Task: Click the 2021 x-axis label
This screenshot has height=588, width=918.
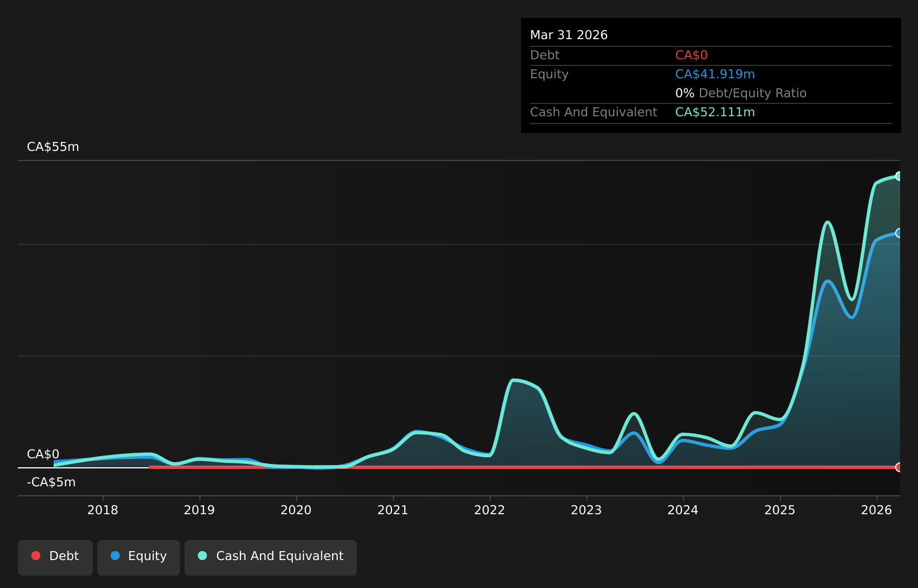Action: pyautogui.click(x=393, y=510)
